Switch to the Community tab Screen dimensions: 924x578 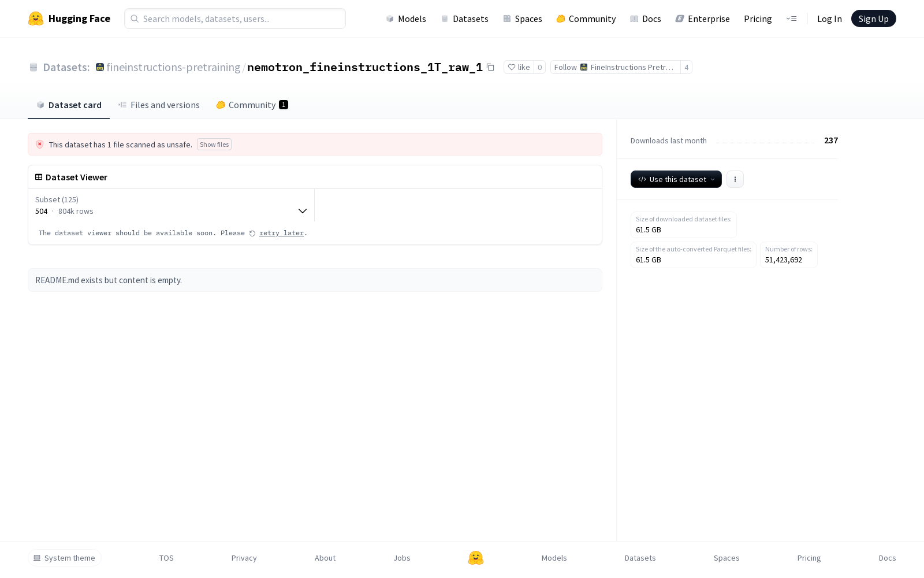(x=252, y=105)
